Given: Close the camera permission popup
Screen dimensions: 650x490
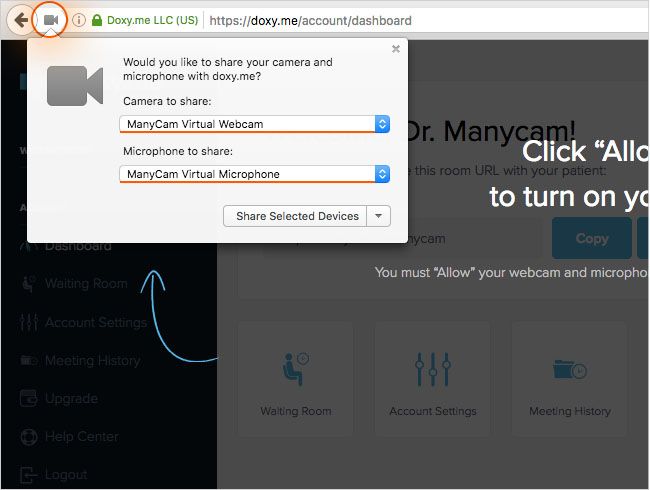Looking at the screenshot, I should coord(396,48).
